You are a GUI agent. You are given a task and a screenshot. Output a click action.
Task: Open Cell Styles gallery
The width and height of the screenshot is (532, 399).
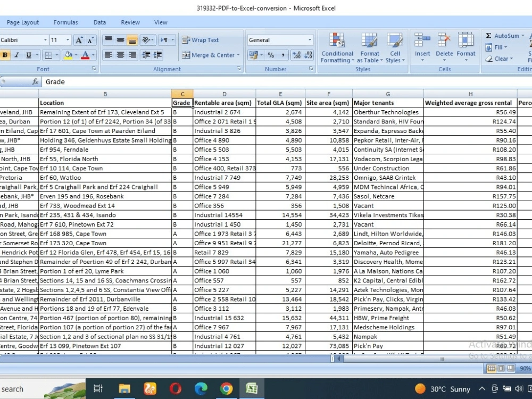395,48
